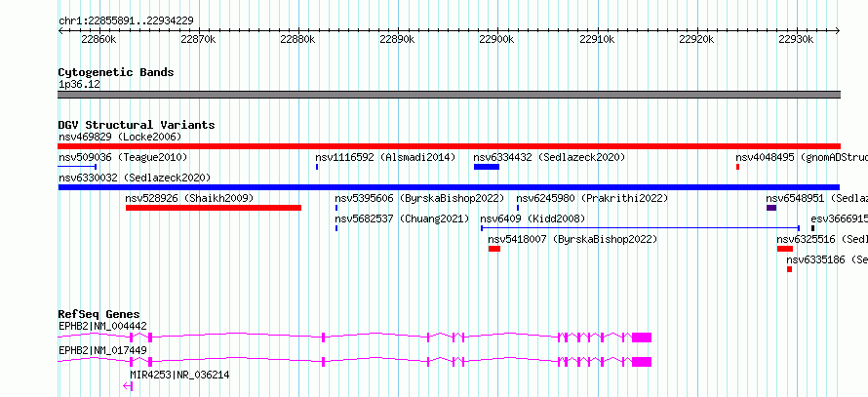
Task: Click the 22910k ruler tick label
Action: pyautogui.click(x=597, y=40)
